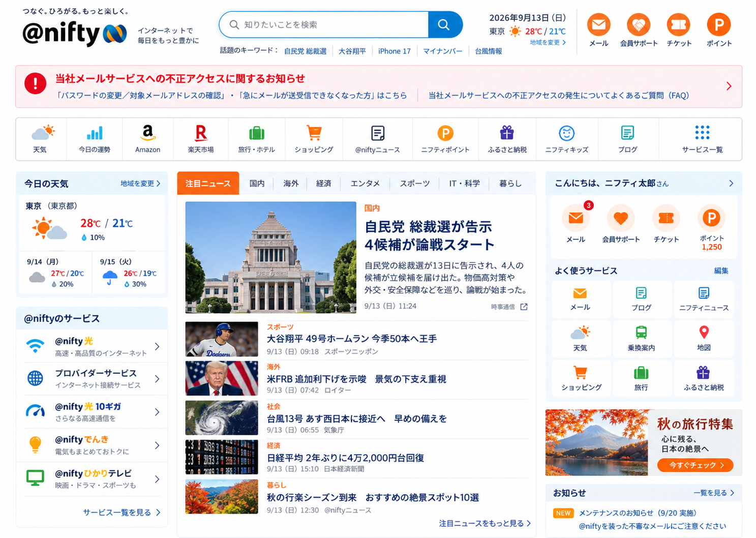Open @nifty光 10ギガ row chevron
Screen dimensions: 756x538
tap(157, 412)
